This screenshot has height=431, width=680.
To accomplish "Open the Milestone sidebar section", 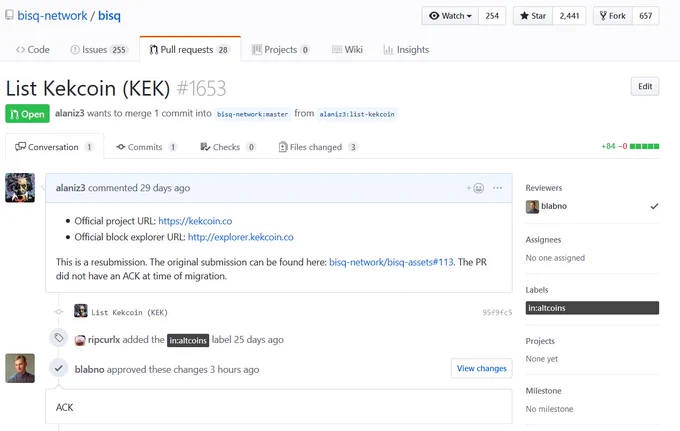I will coord(543,391).
